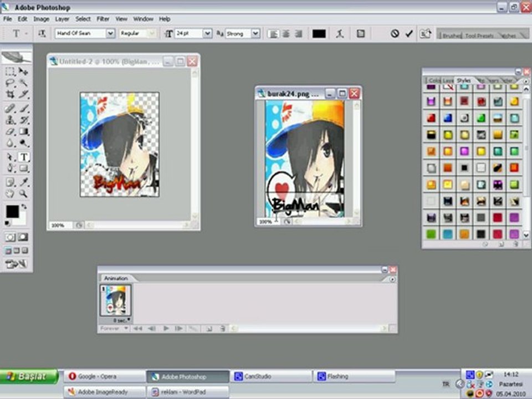Screen dimensions: 532x399
Task: Open the anti-aliasing dropdown Strong
Action: click(x=255, y=33)
